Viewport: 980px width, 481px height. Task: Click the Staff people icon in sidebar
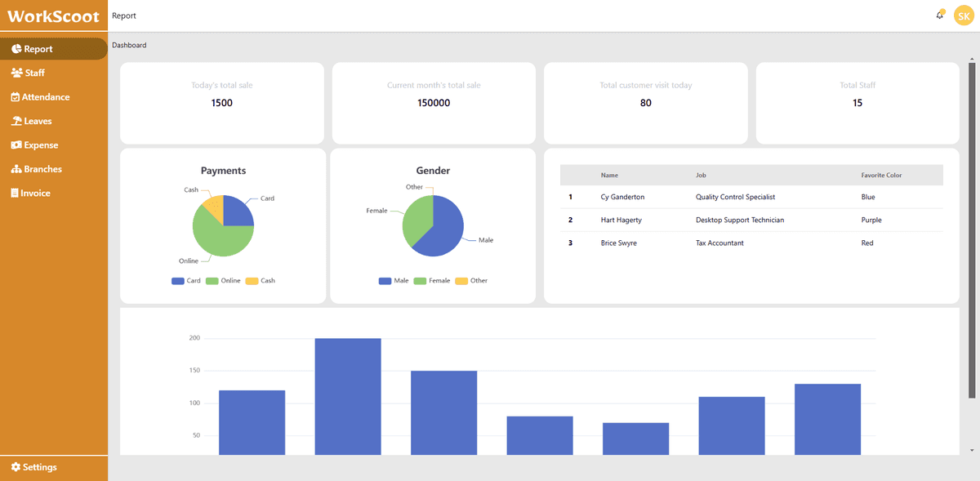click(17, 73)
